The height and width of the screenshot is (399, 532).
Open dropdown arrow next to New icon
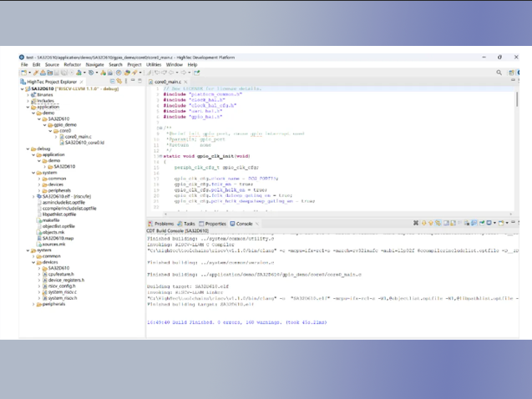pos(29,73)
